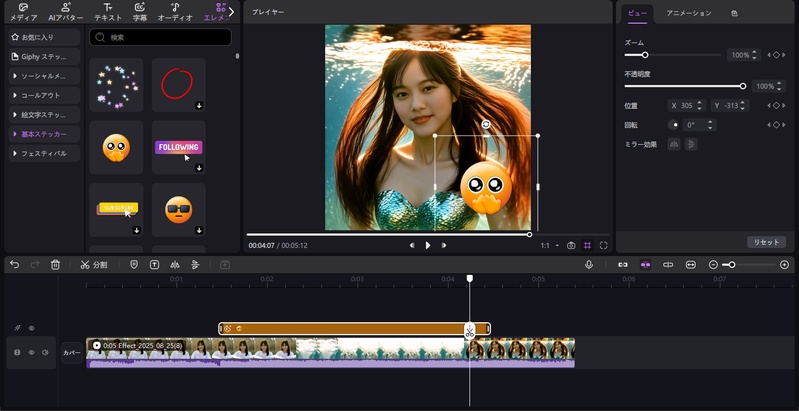The image size is (799, 411).
Task: Step to the previous frame
Action: pyautogui.click(x=412, y=245)
